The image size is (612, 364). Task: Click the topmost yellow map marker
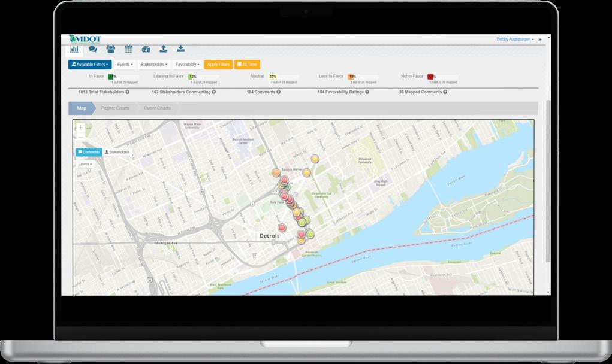coord(315,159)
